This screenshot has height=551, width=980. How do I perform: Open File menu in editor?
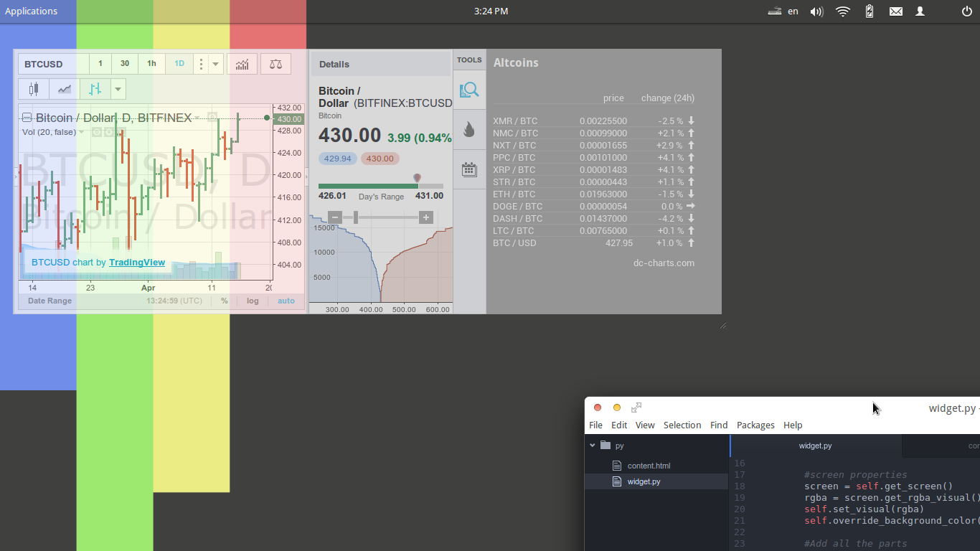click(x=595, y=425)
